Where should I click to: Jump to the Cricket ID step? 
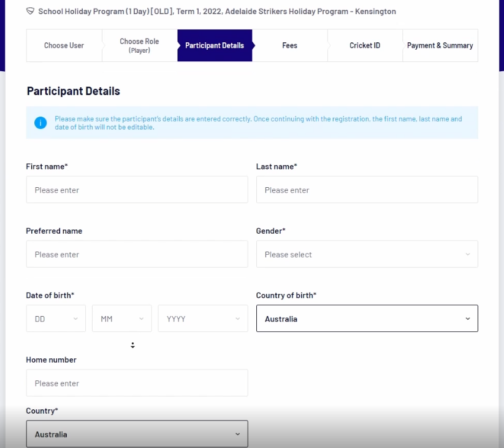[x=365, y=45]
